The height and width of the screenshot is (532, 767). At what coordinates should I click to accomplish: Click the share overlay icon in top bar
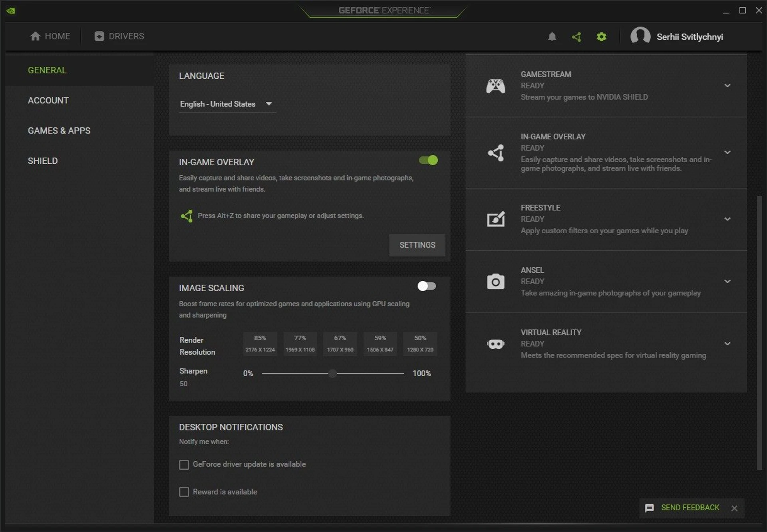coord(576,37)
